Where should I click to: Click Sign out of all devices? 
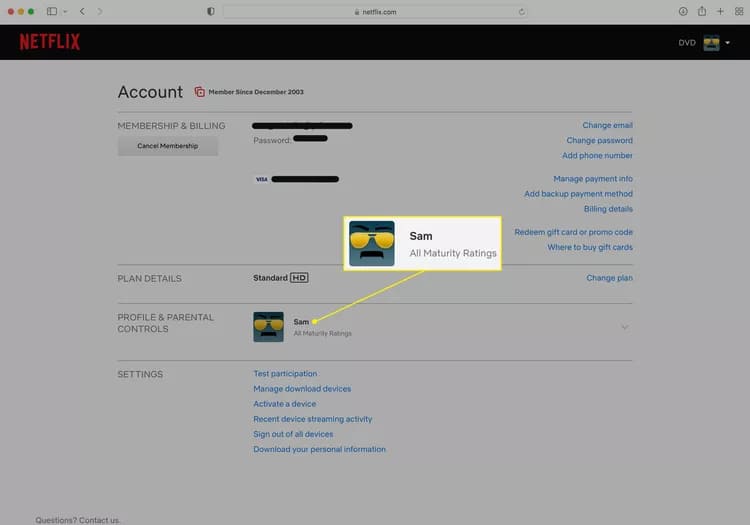[293, 434]
